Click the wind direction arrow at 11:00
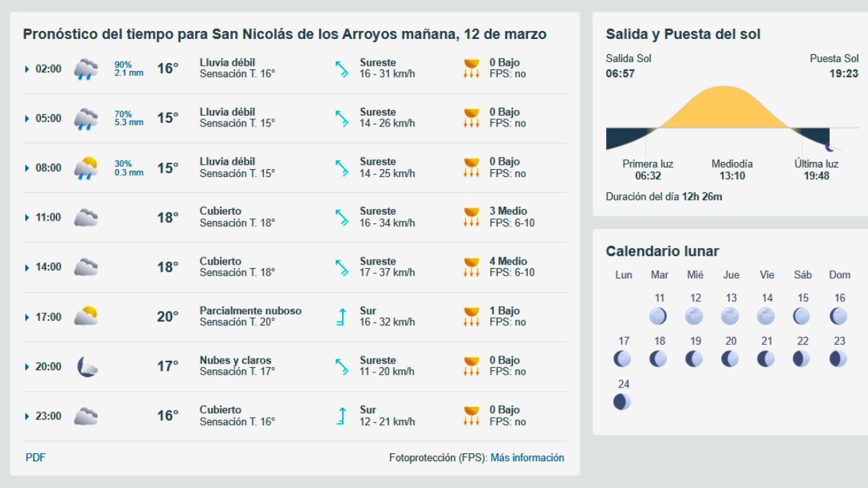This screenshot has width=868, height=488. point(341,218)
